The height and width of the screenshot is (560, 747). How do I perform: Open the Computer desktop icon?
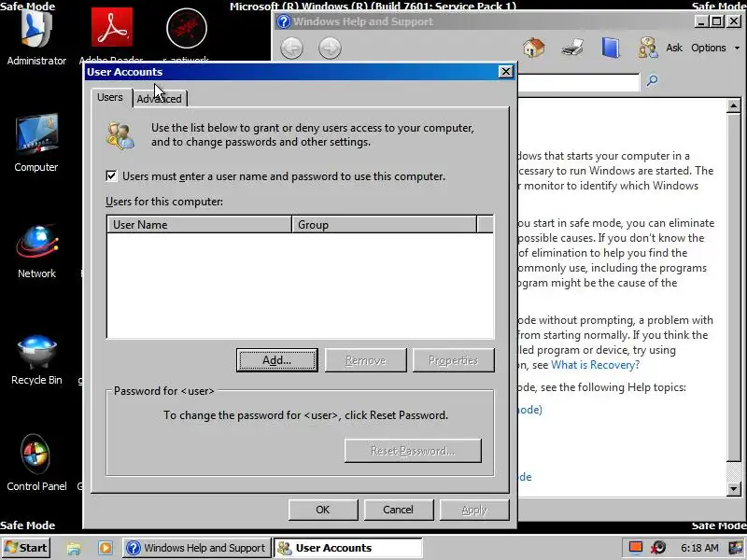(x=36, y=142)
